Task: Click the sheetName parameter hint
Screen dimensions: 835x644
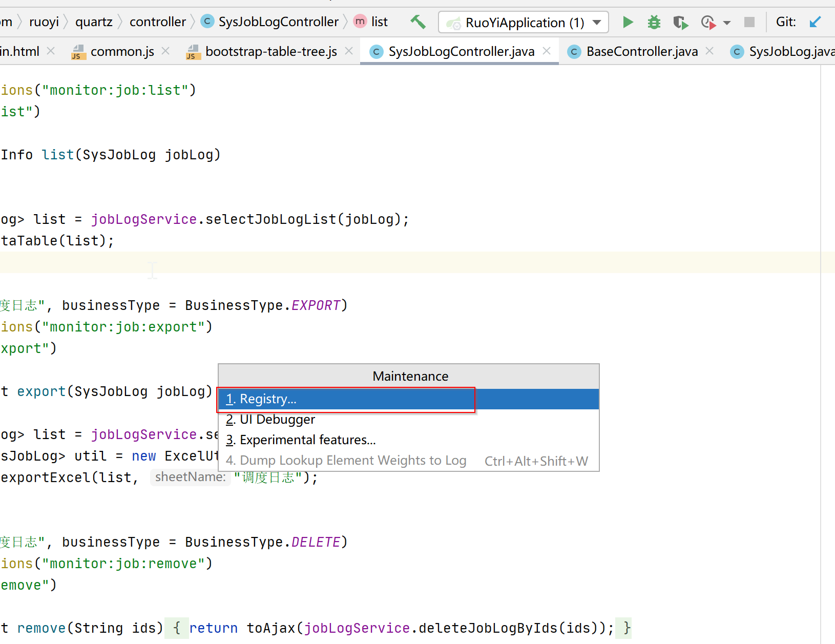Action: point(191,477)
